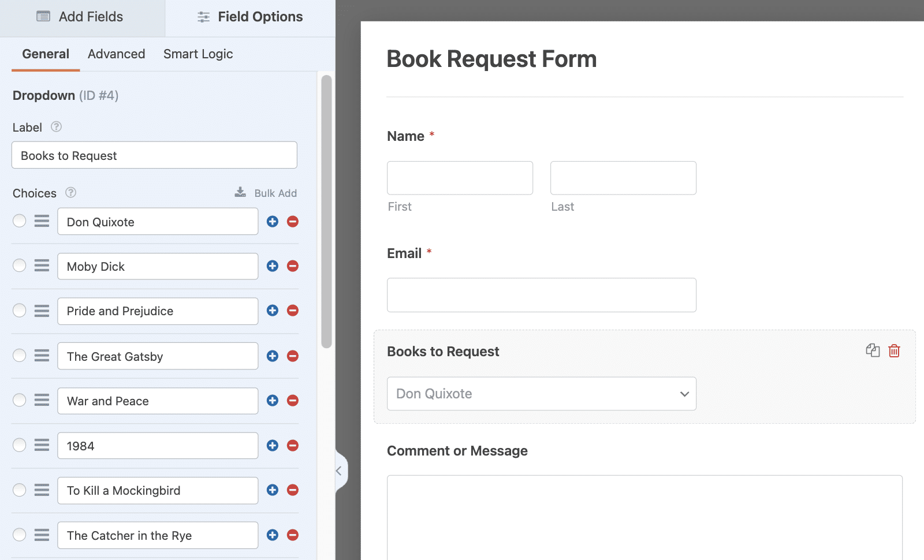Viewport: 924px width, 560px height.
Task: Click the help icon next to Choices
Action: click(x=70, y=193)
